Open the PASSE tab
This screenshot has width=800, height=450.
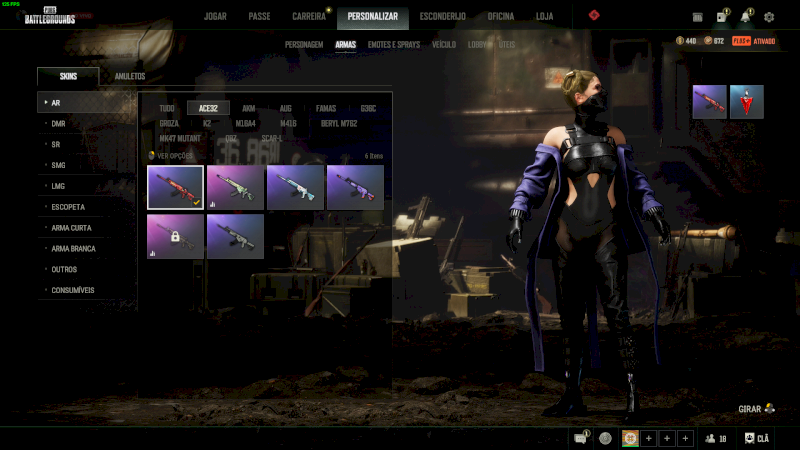click(259, 16)
